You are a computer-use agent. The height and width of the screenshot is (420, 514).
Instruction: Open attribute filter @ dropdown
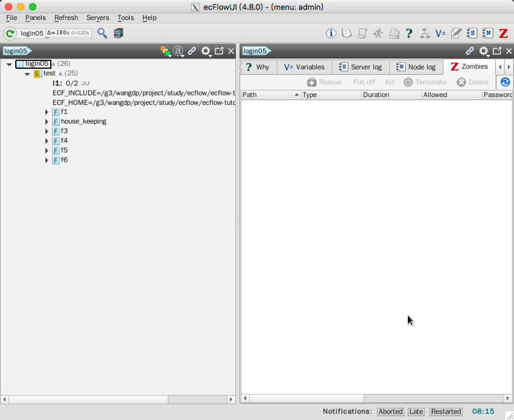[x=179, y=51]
